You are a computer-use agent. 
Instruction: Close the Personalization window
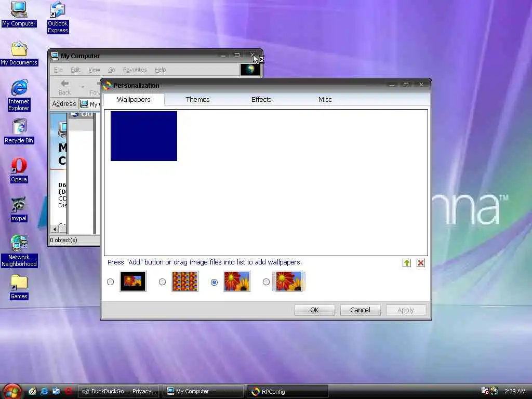click(x=421, y=85)
